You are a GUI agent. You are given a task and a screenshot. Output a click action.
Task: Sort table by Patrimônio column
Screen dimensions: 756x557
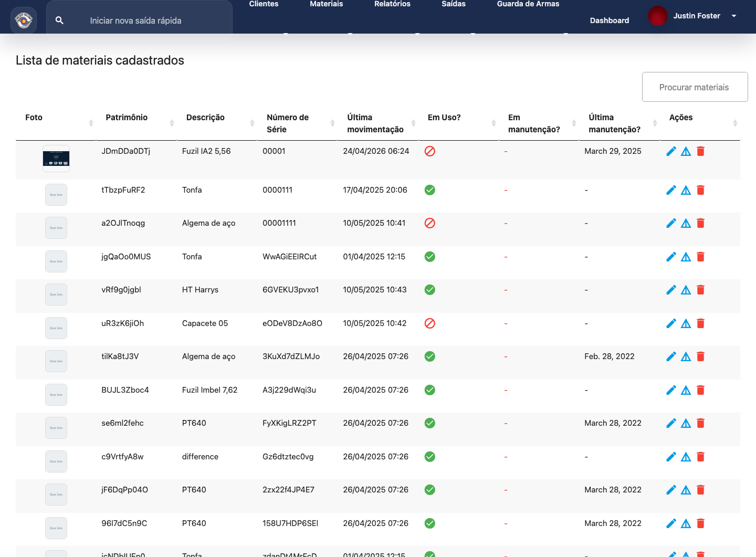pos(136,123)
